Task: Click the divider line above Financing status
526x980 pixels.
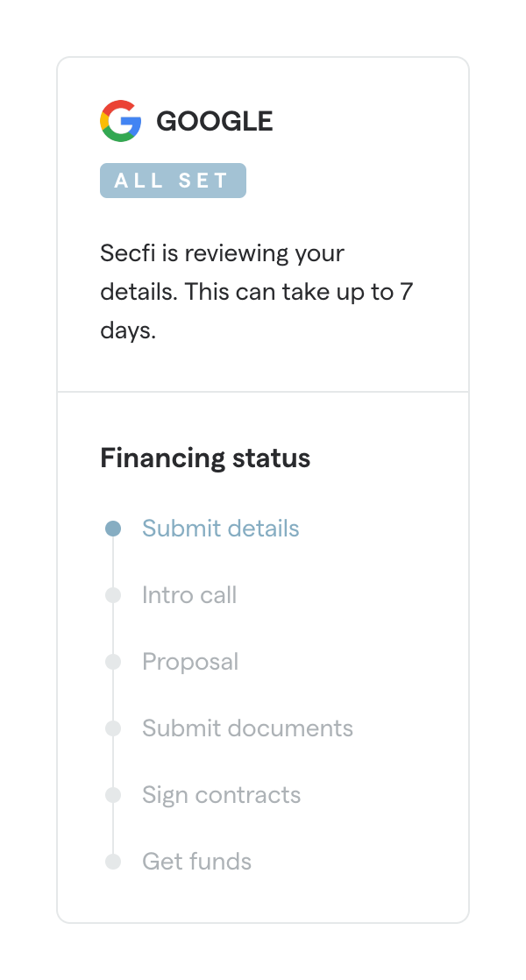Action: [x=263, y=391]
